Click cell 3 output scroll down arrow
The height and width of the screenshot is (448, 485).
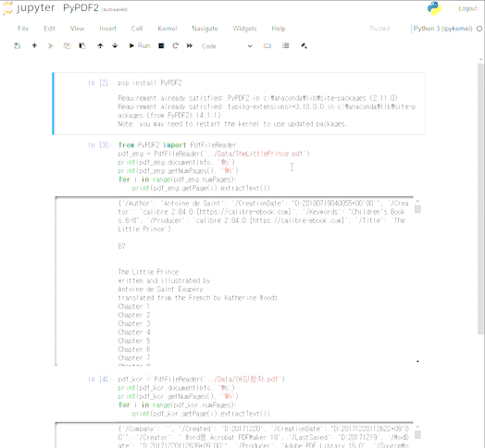[x=417, y=361]
